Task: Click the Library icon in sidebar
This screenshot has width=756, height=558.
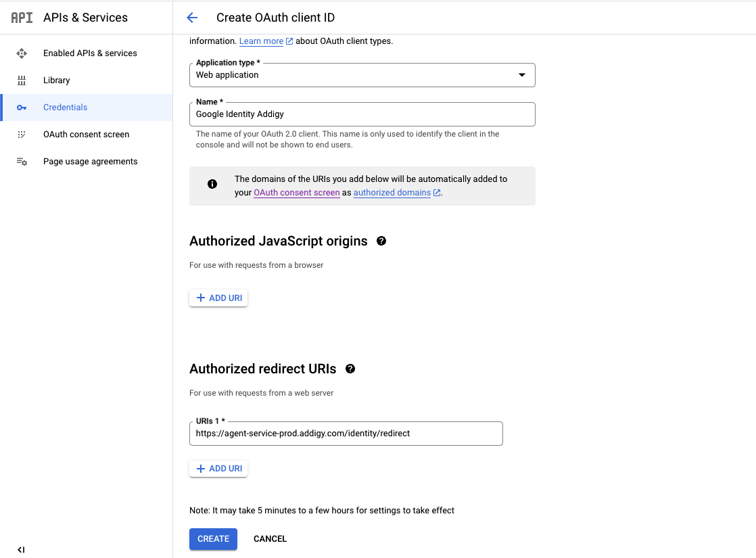Action: (x=22, y=80)
